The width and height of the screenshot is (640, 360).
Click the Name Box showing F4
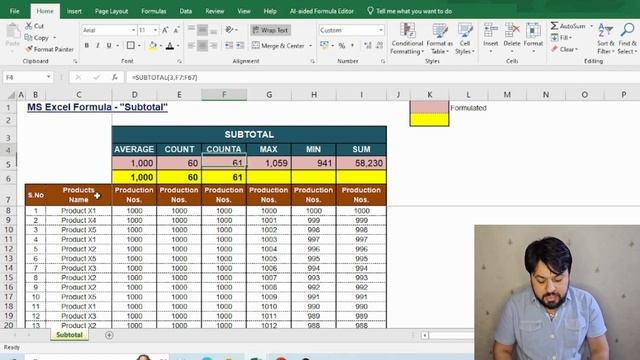click(x=28, y=77)
